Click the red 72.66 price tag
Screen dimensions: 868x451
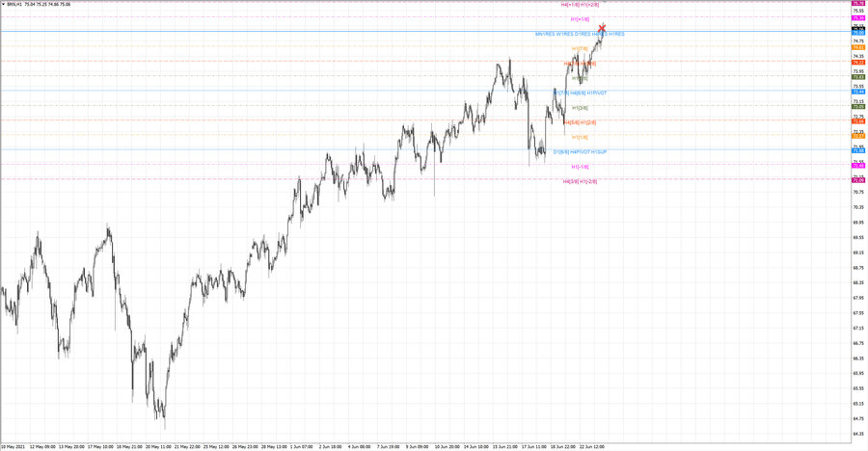pyautogui.click(x=858, y=121)
